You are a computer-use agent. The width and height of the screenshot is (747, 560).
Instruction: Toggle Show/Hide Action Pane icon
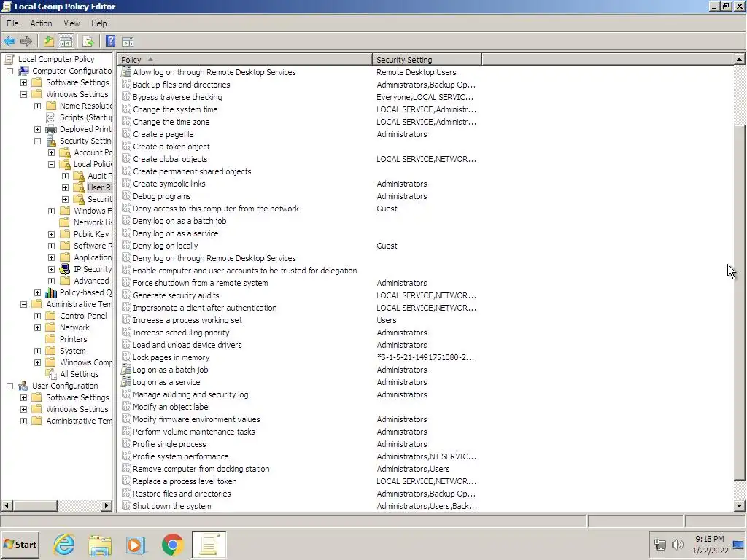point(127,42)
